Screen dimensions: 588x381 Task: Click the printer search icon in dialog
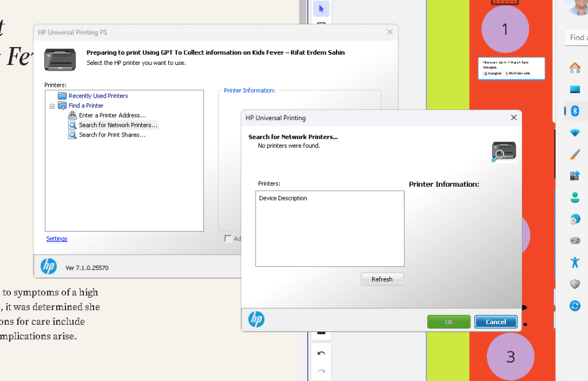point(504,152)
